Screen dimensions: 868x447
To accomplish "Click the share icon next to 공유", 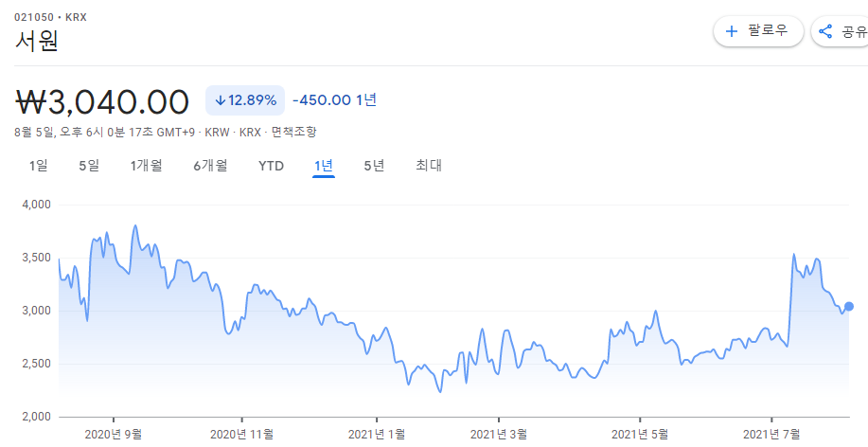I will (825, 31).
